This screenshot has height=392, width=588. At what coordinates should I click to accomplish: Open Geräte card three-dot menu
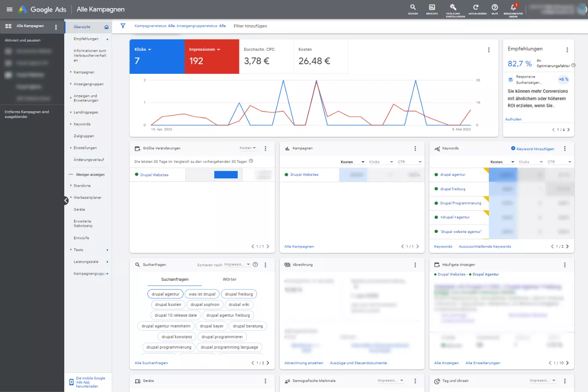(x=265, y=381)
